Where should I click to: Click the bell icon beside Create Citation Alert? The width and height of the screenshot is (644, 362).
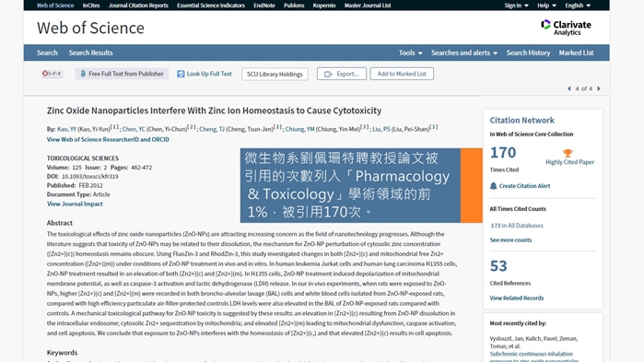click(493, 186)
